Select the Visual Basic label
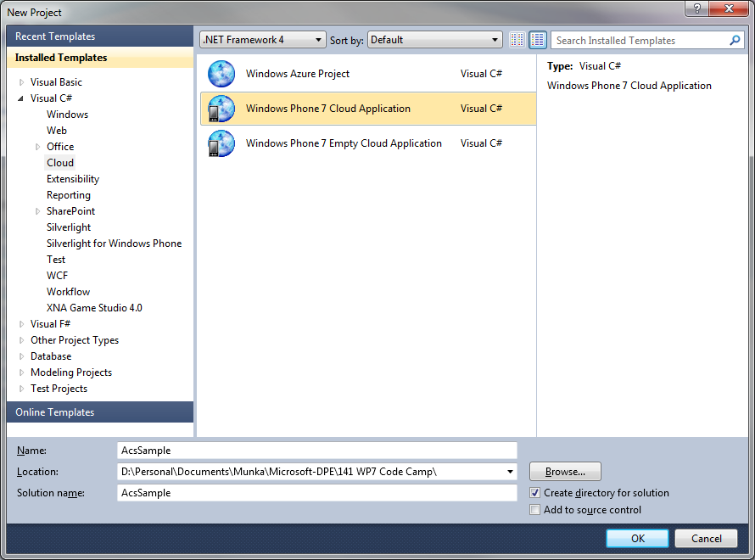Screen dimensions: 755x560 click(x=56, y=82)
